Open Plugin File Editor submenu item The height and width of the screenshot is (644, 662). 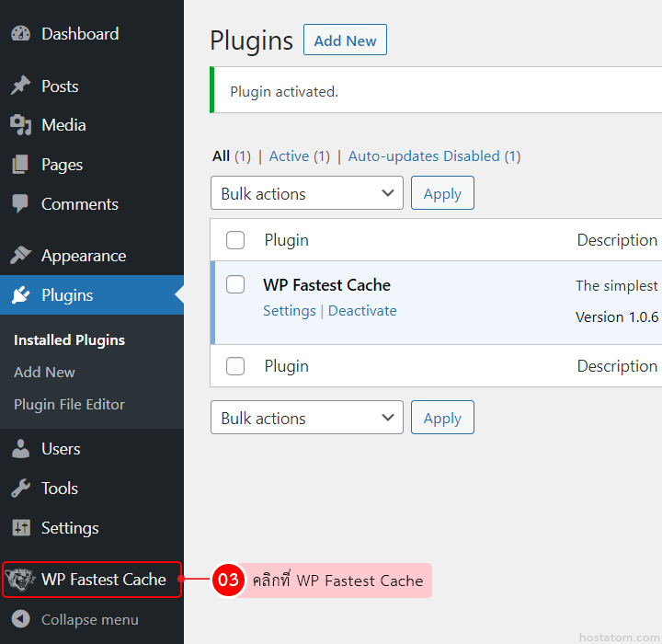pos(69,405)
